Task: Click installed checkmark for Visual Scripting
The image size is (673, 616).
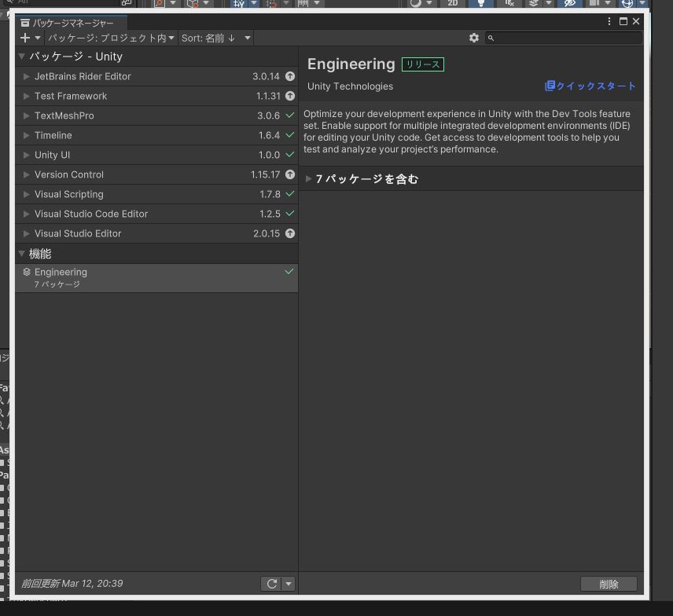Action: pyautogui.click(x=290, y=194)
